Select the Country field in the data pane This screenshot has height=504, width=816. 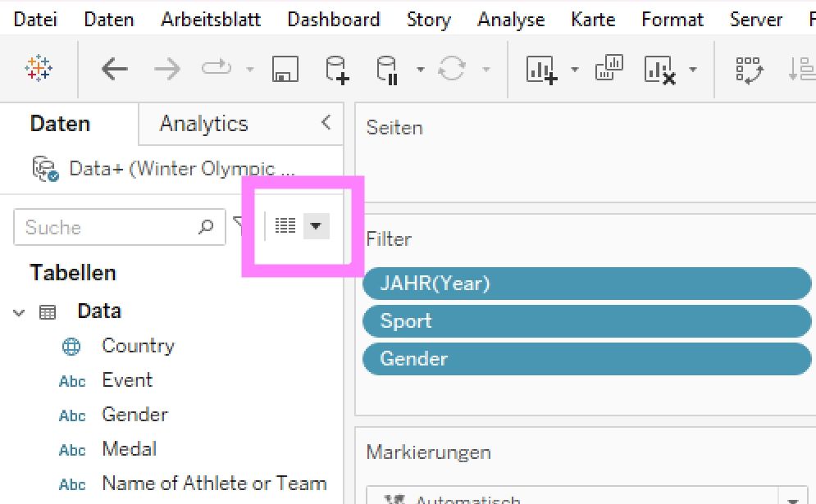click(x=138, y=346)
